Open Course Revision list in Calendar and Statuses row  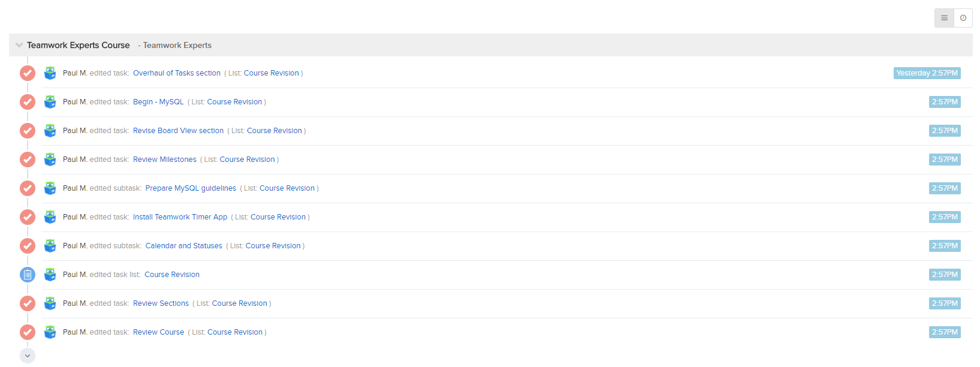(273, 246)
